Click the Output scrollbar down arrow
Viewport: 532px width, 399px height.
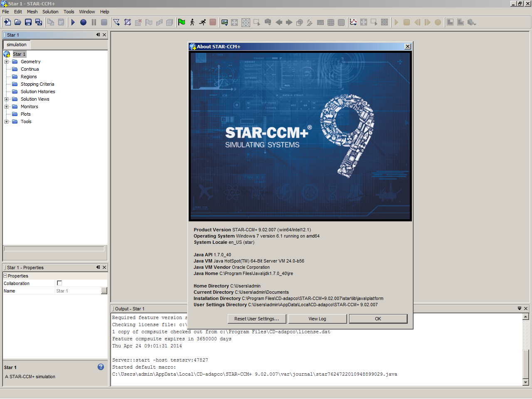(x=526, y=382)
